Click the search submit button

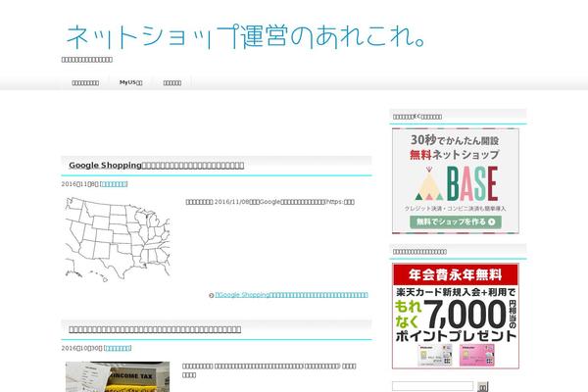tap(482, 386)
